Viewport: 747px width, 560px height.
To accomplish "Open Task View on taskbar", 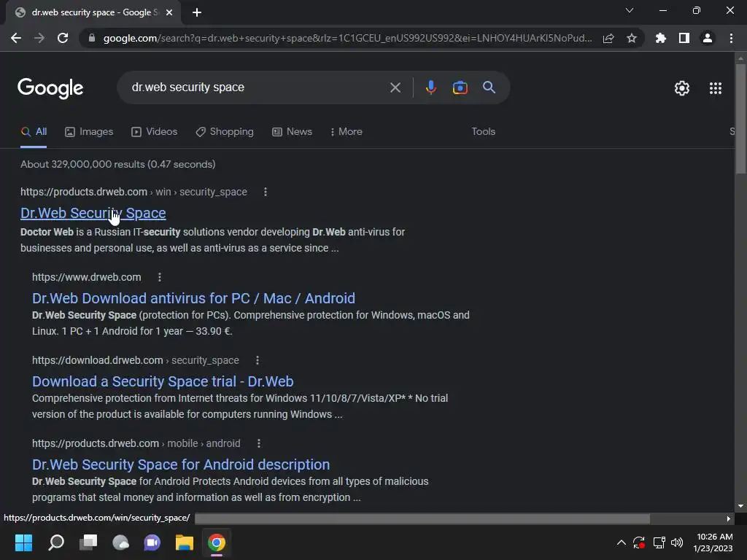I will (88, 542).
